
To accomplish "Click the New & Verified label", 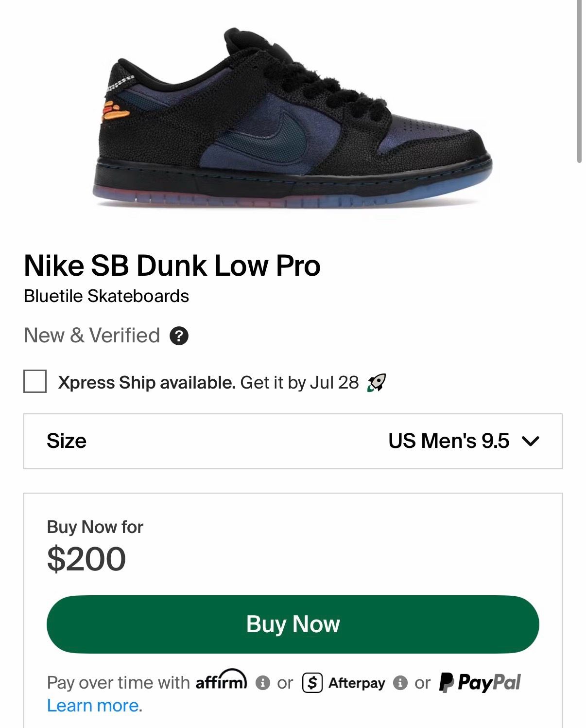I will click(92, 336).
